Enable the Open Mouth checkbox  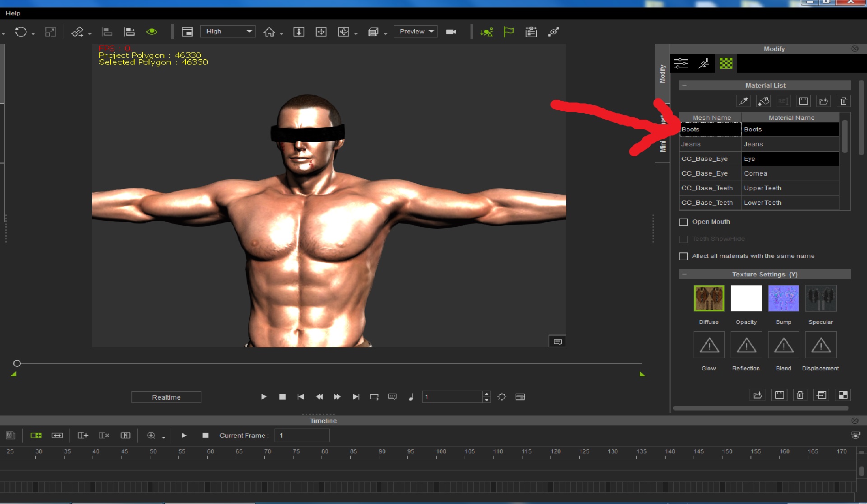(x=683, y=222)
